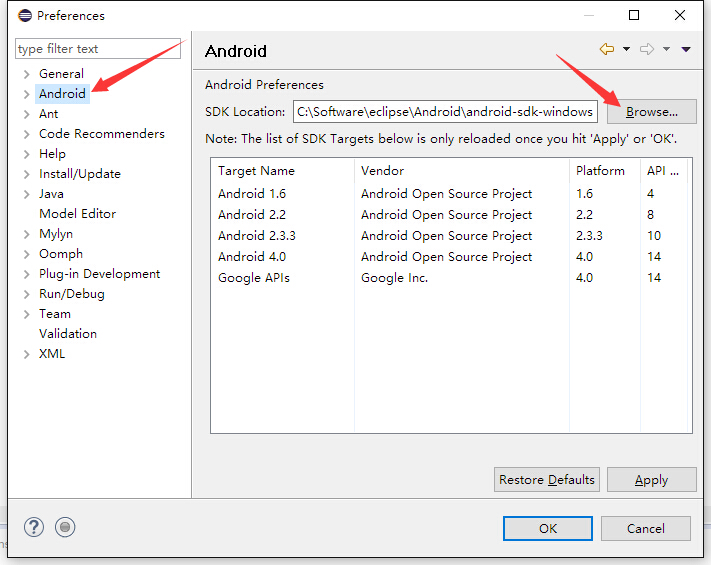Open the forward history dropdown arrow

pyautogui.click(x=666, y=49)
